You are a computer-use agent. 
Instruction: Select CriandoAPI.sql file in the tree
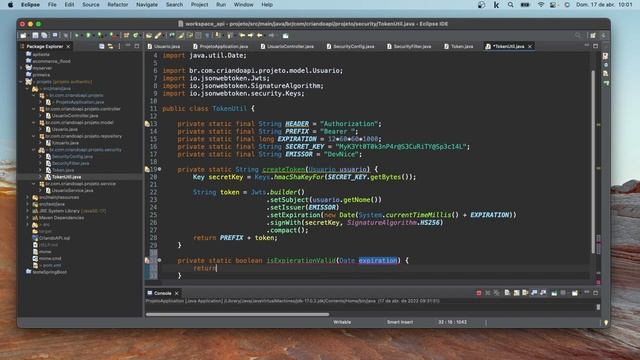click(54, 238)
